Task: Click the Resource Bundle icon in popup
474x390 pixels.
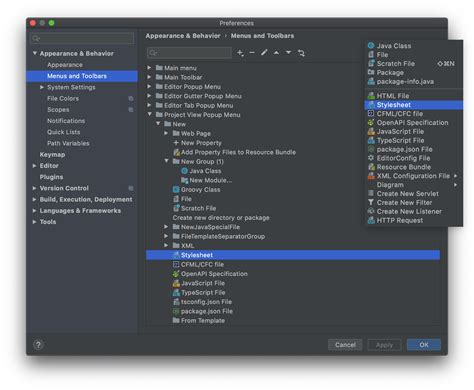Action: coord(371,167)
